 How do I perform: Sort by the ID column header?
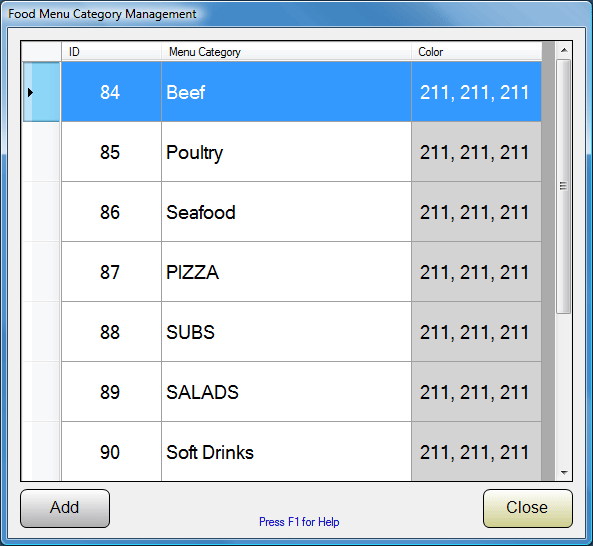(111, 51)
